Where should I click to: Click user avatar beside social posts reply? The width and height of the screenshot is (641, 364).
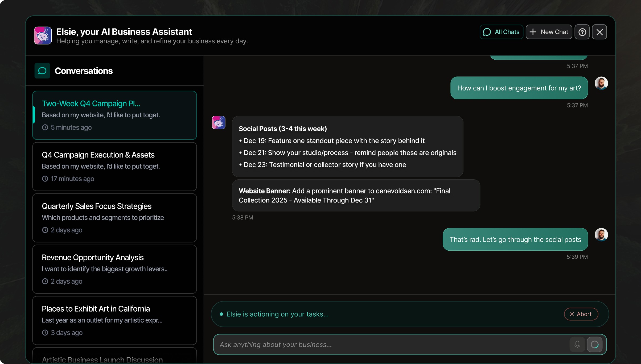601,235
